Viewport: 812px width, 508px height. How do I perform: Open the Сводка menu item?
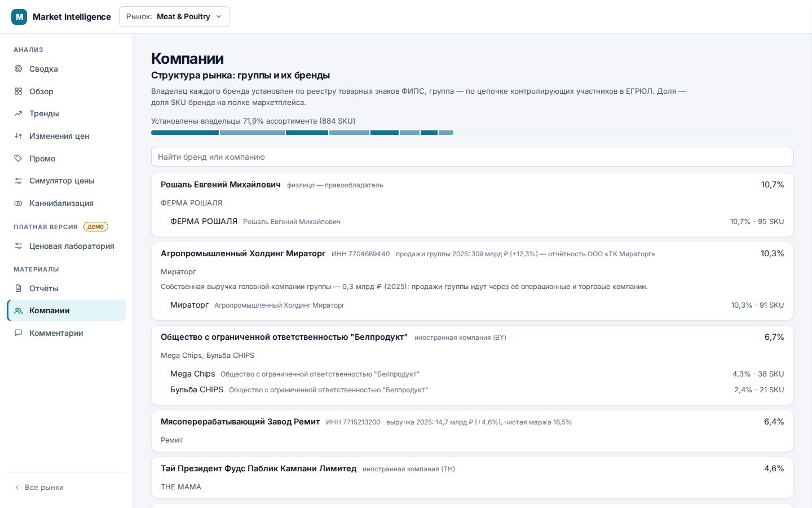66,69
